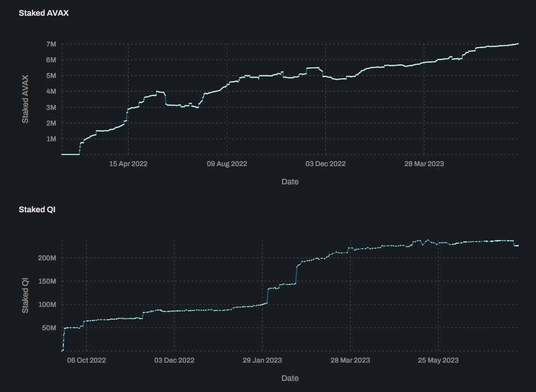Click the 06 Oct 2022 date label

[87, 360]
